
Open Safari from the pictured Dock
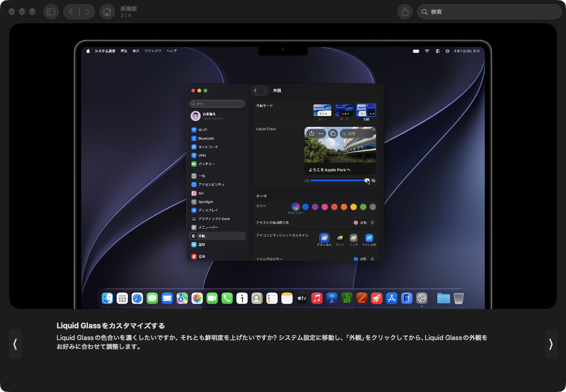tap(137, 298)
